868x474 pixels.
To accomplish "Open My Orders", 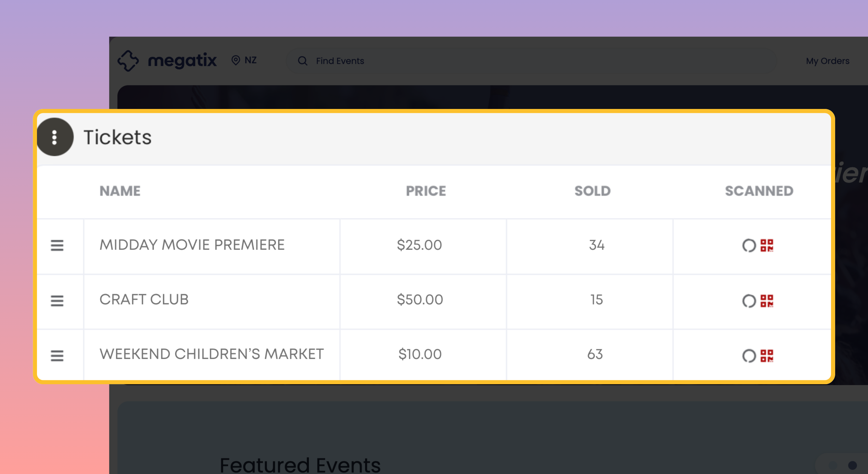I will coord(827,61).
